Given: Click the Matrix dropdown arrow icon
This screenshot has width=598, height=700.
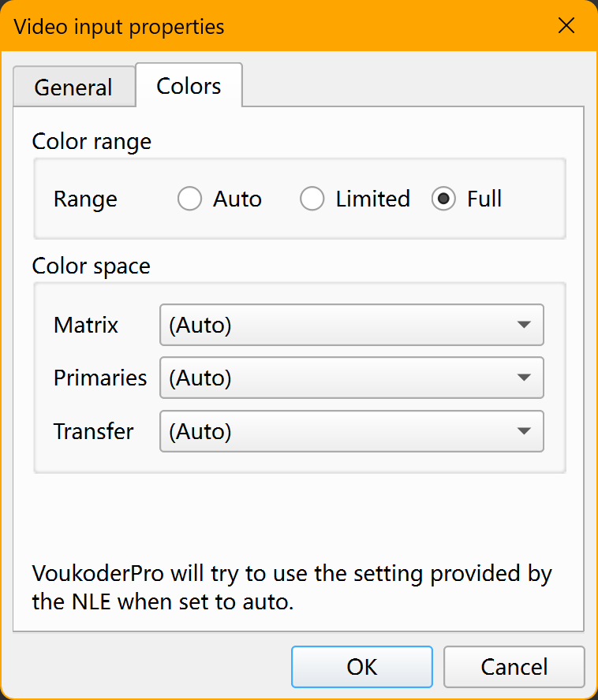Looking at the screenshot, I should pos(524,325).
